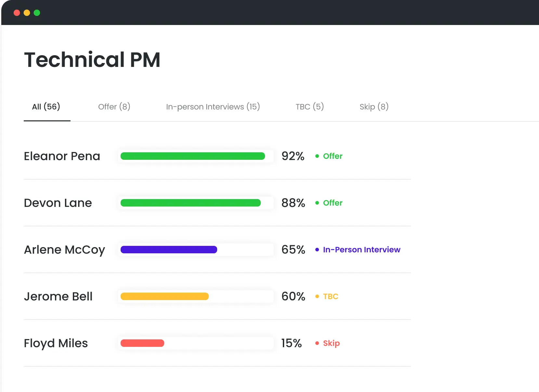Screen dimensions: 539x392
Task: Click the green Offer status dot beside Eleanor Pena
Action: [317, 156]
